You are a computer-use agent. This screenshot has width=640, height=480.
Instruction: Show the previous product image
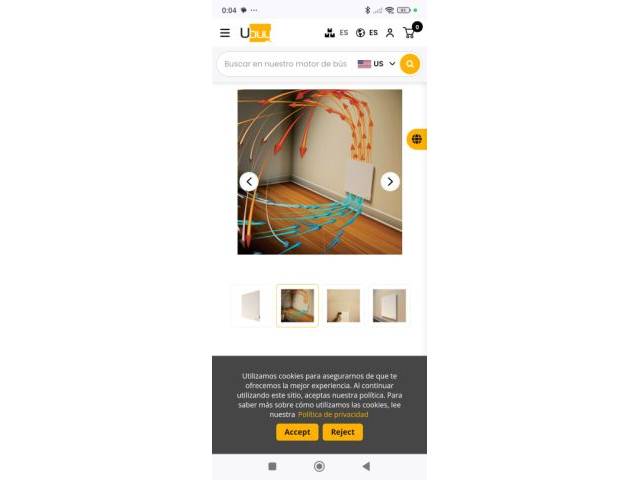[x=249, y=182]
